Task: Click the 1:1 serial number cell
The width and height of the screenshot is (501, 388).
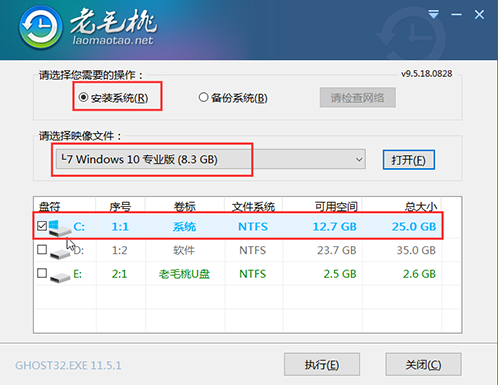Action: (x=120, y=227)
